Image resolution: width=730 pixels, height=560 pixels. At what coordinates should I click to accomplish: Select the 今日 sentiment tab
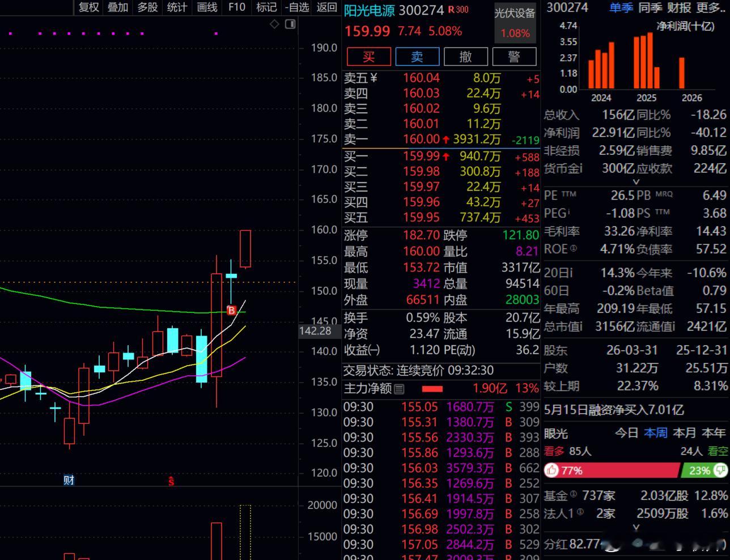(627, 433)
